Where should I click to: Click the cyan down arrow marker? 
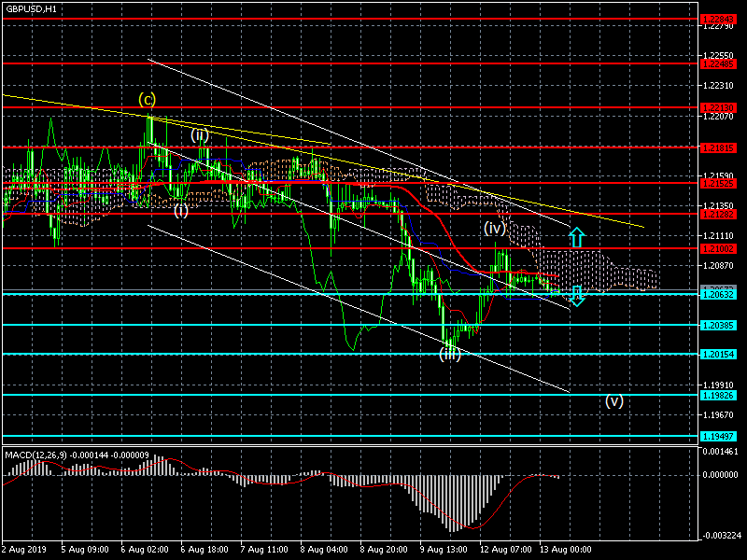click(x=577, y=296)
